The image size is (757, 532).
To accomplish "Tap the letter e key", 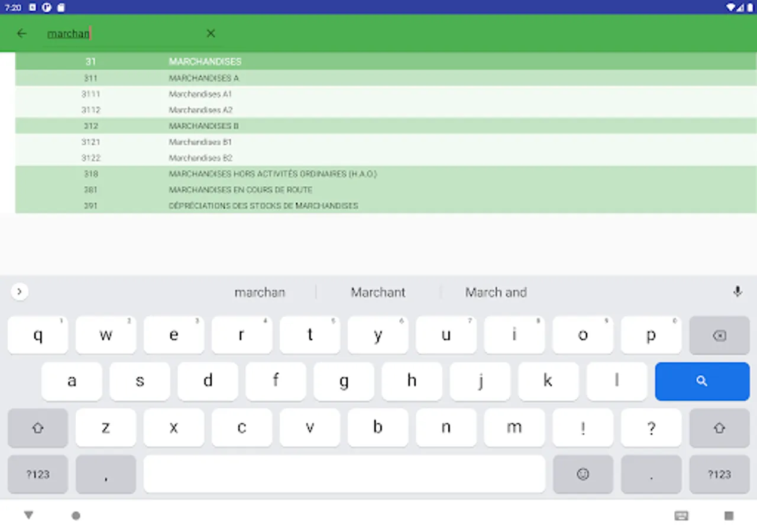I will pos(174,335).
